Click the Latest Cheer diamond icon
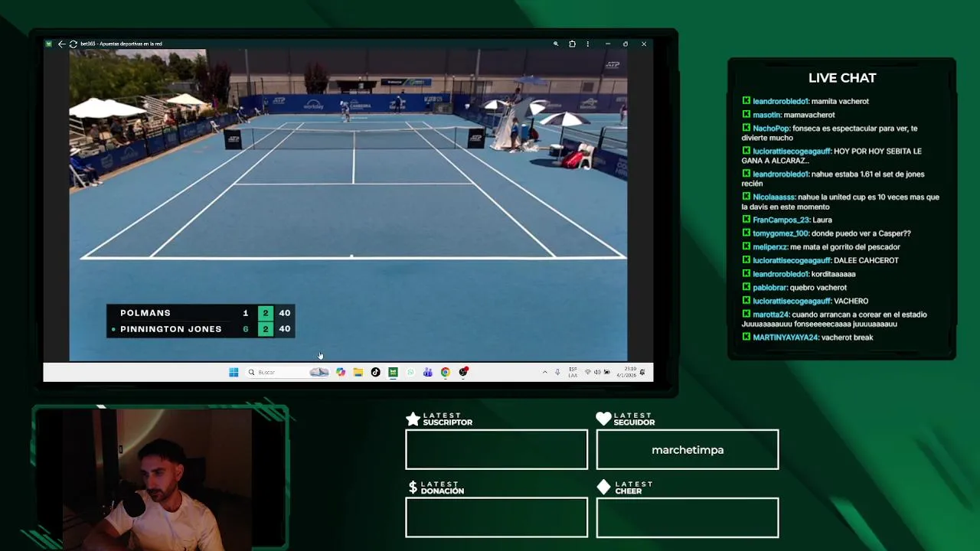980x551 pixels. coord(604,487)
